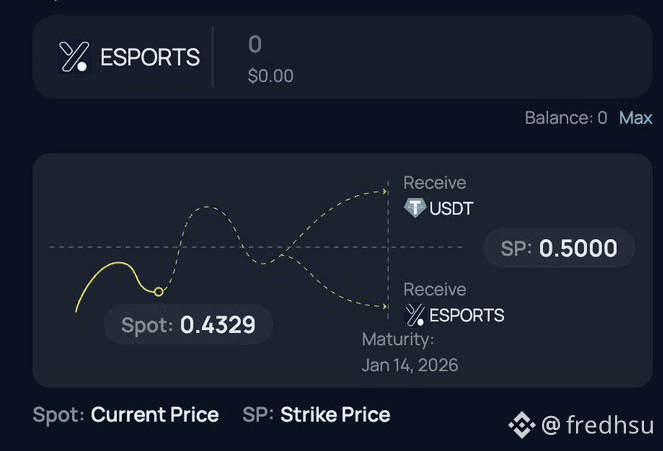Click the $0.00 value below the amount
The image size is (663, 451).
(270, 76)
